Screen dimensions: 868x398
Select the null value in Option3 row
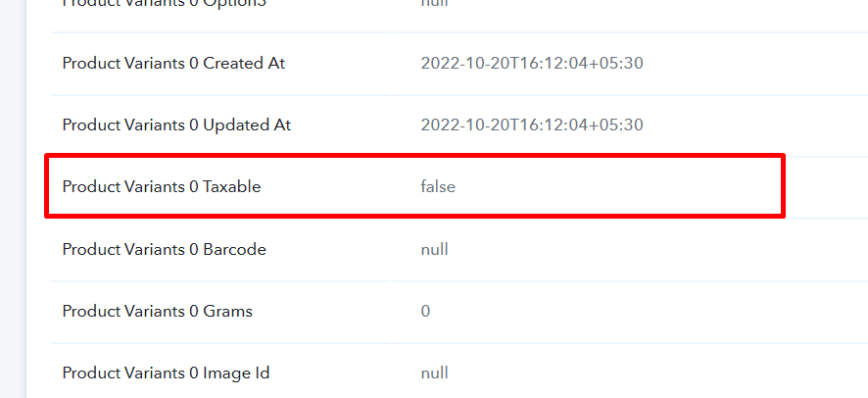[434, 3]
